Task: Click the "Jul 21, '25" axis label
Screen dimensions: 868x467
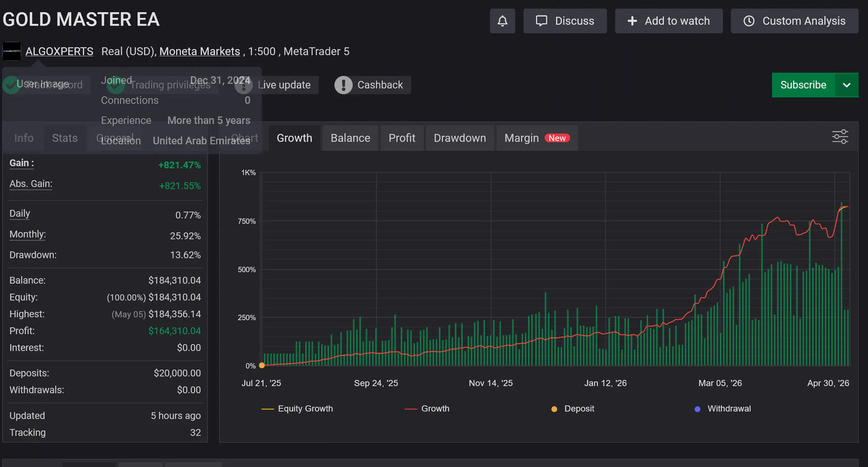Action: point(261,383)
